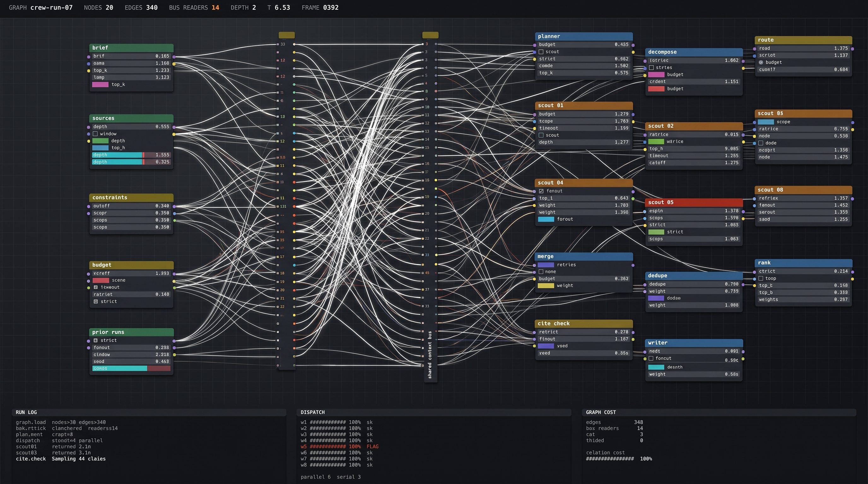Adjust the depth 0.325 slider in sources

click(x=132, y=162)
